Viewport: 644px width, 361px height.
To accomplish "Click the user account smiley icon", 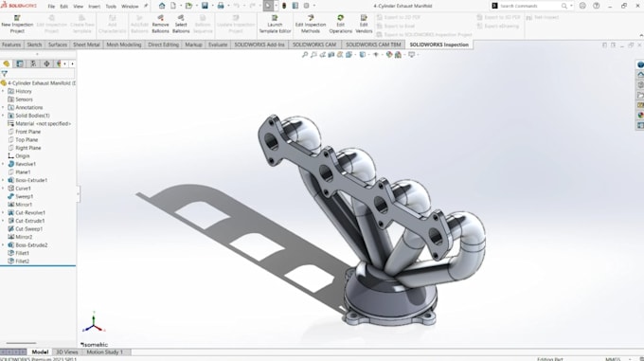I will tap(582, 6).
